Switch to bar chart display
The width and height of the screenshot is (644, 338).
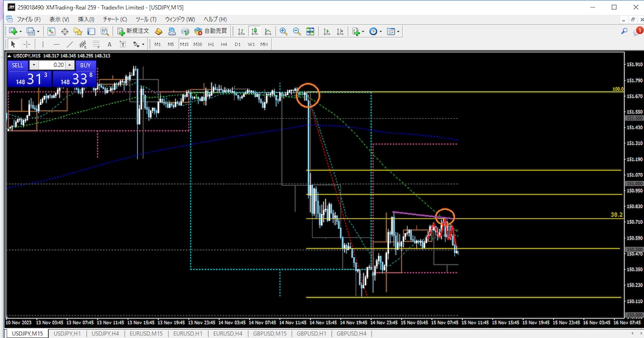pyautogui.click(x=241, y=32)
